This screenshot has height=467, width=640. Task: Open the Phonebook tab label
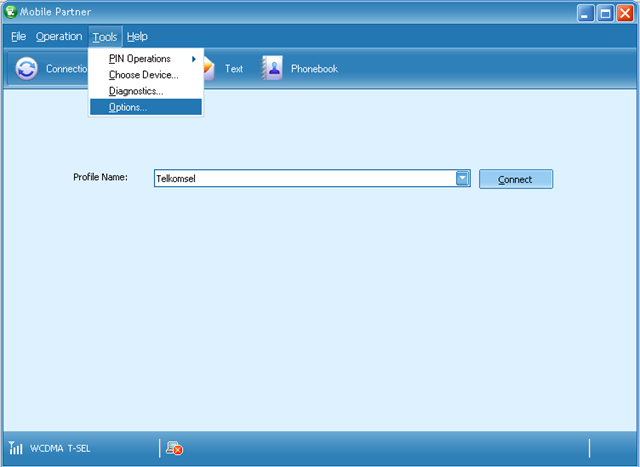click(x=314, y=69)
